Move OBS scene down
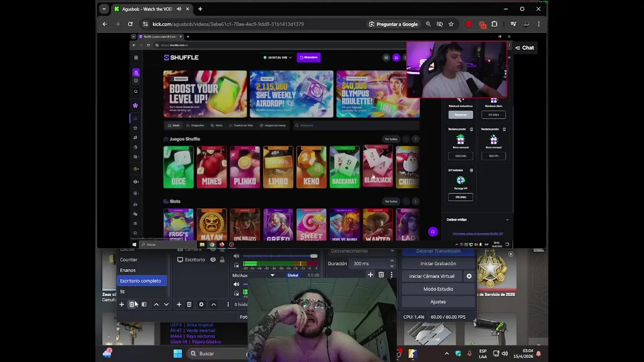644x362 pixels. click(x=166, y=304)
